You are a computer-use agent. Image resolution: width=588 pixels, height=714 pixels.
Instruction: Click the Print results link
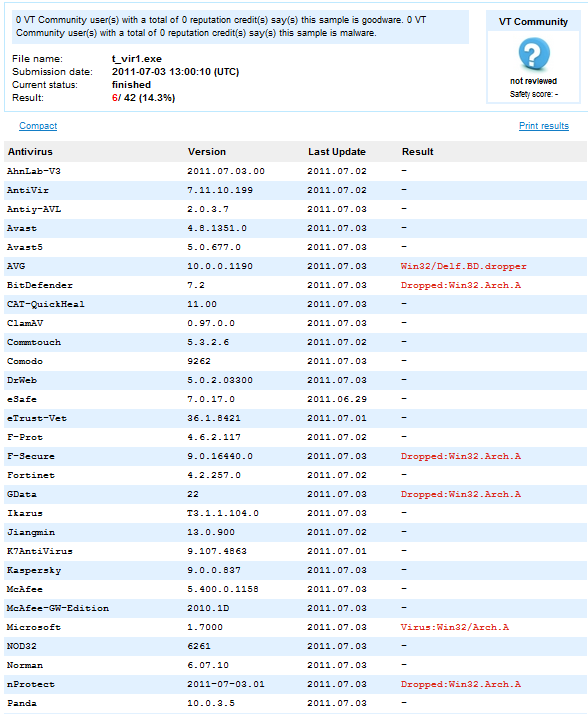544,126
